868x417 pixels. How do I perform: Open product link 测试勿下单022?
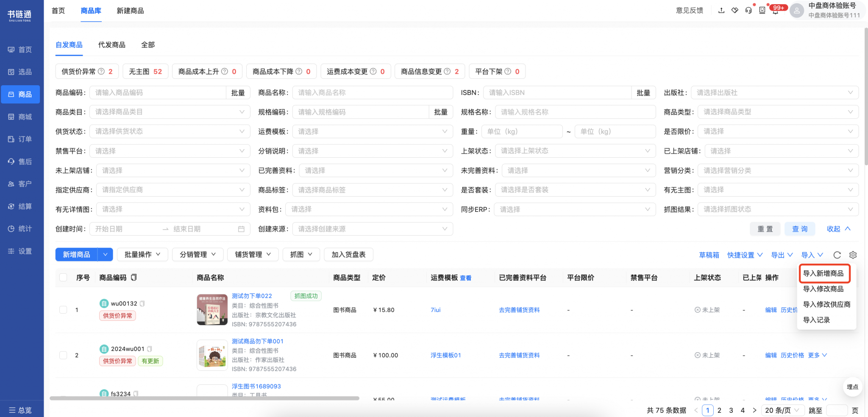pyautogui.click(x=252, y=296)
